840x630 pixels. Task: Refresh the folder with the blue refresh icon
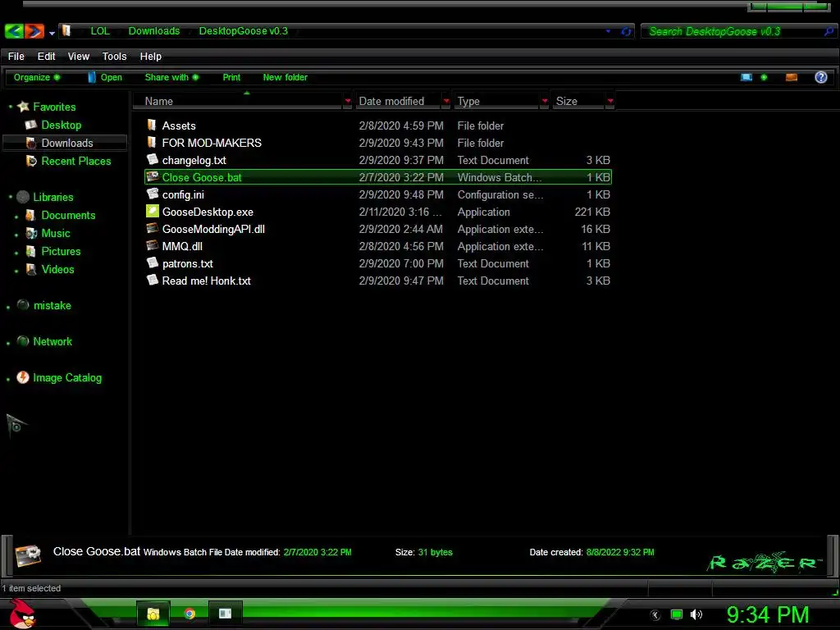[x=626, y=32]
